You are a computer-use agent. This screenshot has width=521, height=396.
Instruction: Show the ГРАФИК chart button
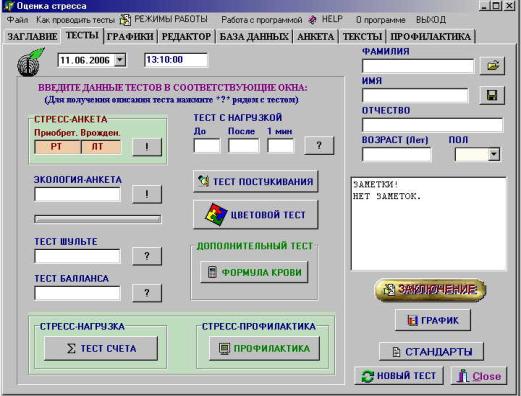point(433,320)
